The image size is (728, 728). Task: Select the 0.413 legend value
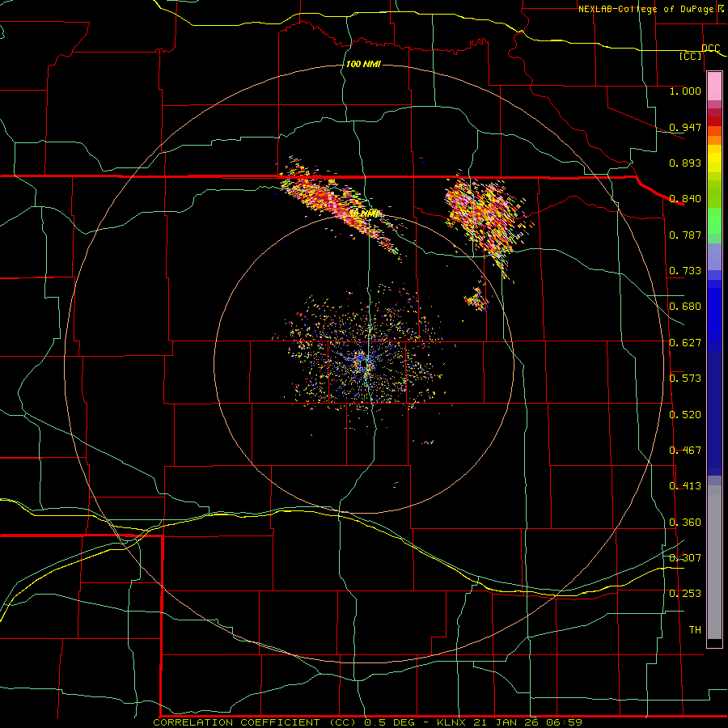(685, 486)
